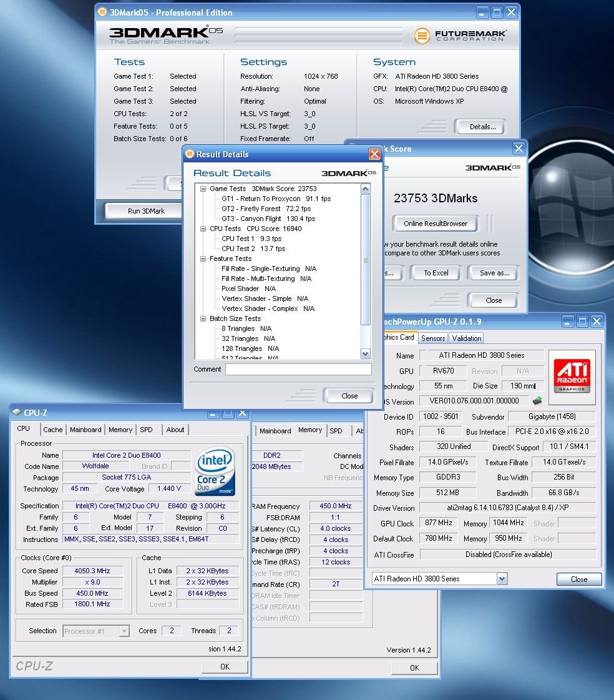Image resolution: width=614 pixels, height=700 pixels.
Task: Open the Processor #1 selection dropdown in CPU-Z
Action: tap(125, 631)
